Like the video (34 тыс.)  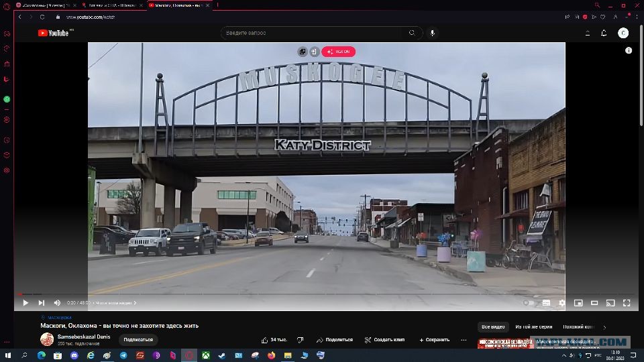(x=274, y=340)
